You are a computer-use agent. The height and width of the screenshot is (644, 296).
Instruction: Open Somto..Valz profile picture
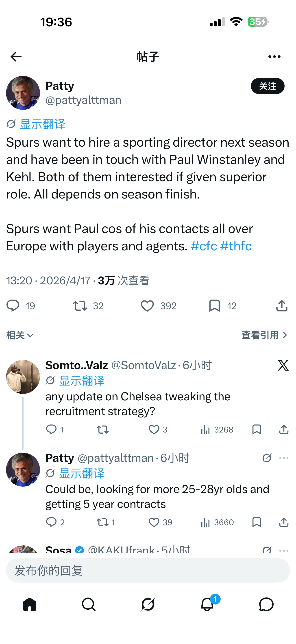pos(23,377)
